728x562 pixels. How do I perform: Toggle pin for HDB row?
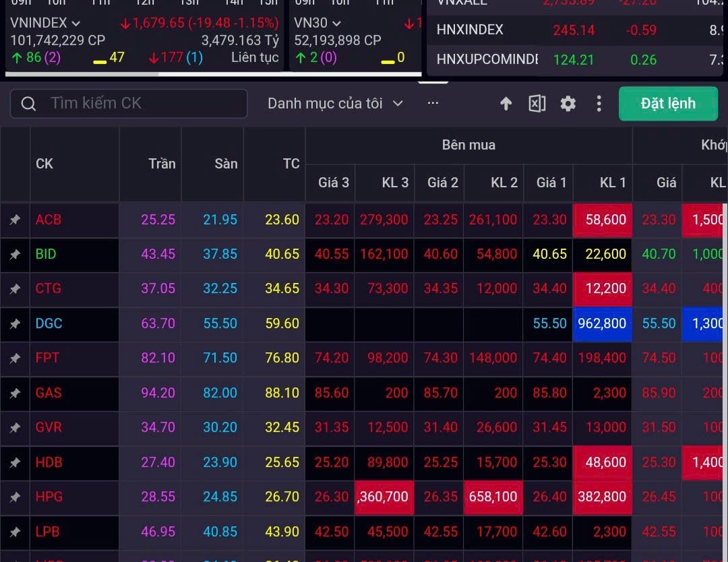(15, 462)
